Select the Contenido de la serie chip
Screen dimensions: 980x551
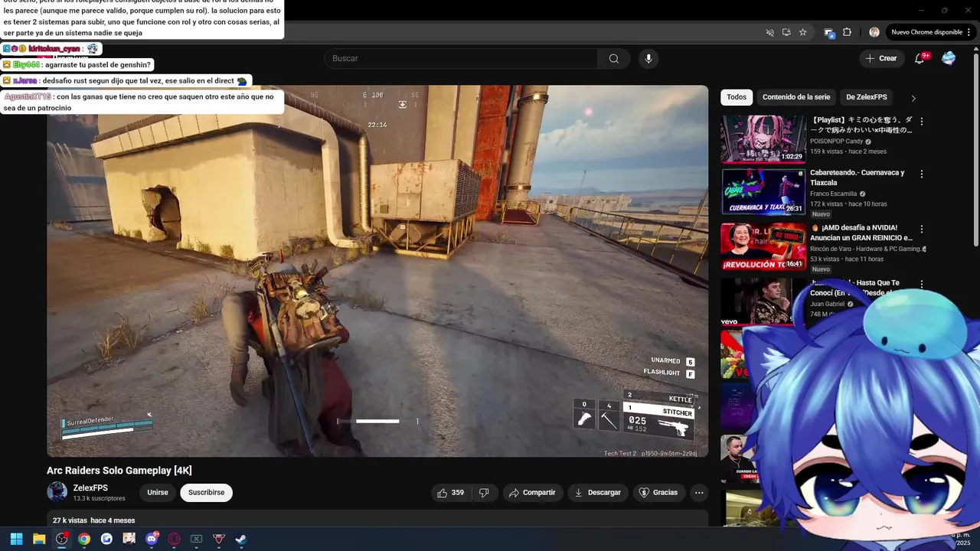pyautogui.click(x=796, y=97)
